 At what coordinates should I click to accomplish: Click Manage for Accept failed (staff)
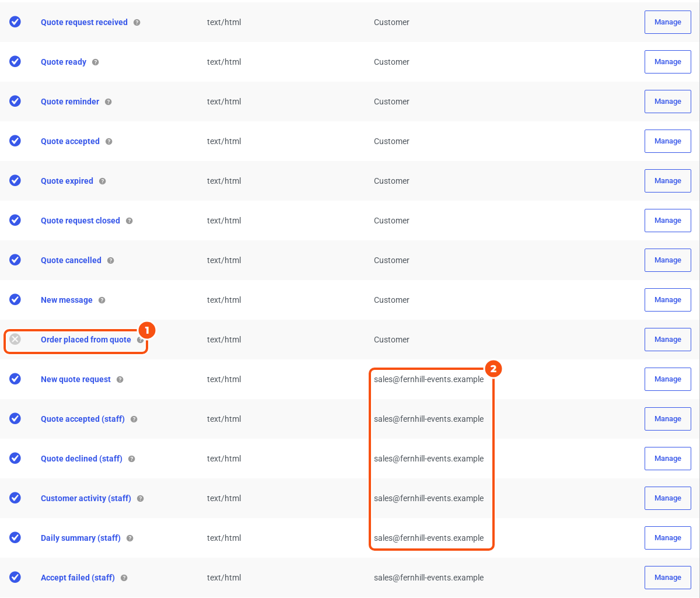click(668, 578)
